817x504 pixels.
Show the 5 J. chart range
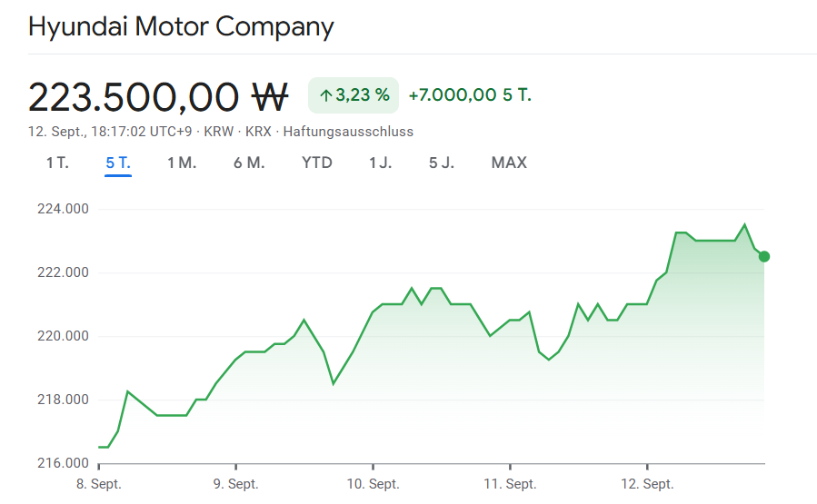pos(442,163)
